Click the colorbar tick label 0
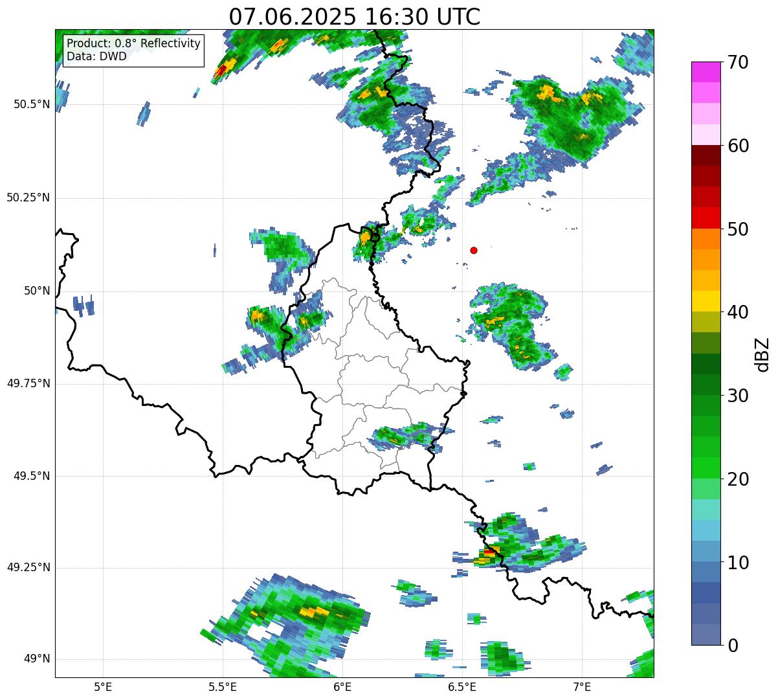 pos(732,646)
